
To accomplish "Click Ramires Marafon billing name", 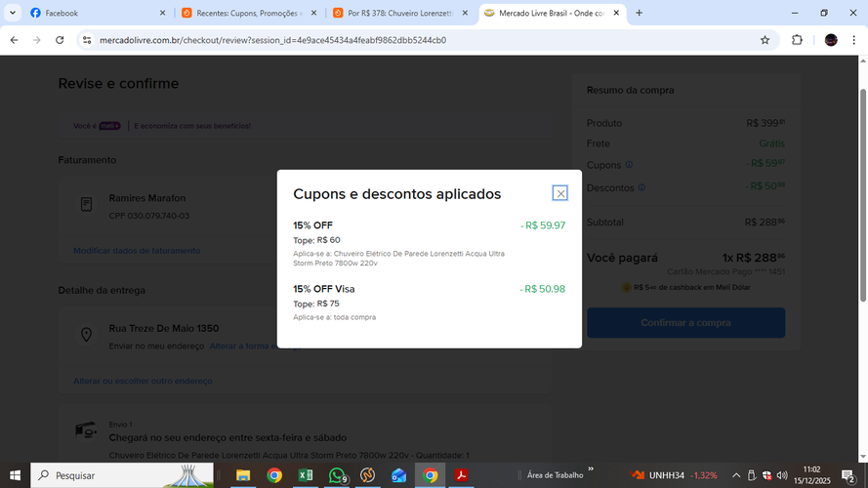I will coord(147,198).
